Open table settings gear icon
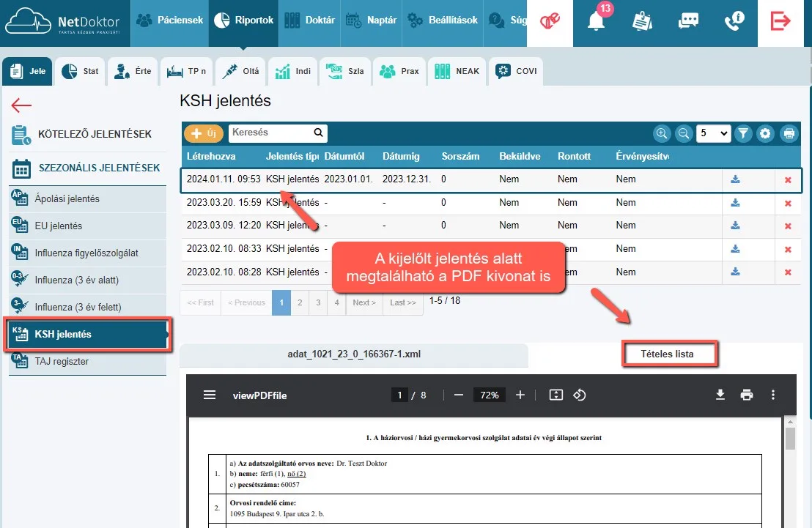The height and width of the screenshot is (528, 812). (x=765, y=133)
